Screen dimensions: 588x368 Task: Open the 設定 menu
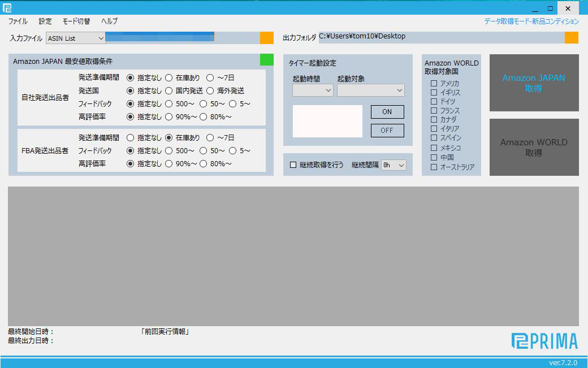[45, 21]
